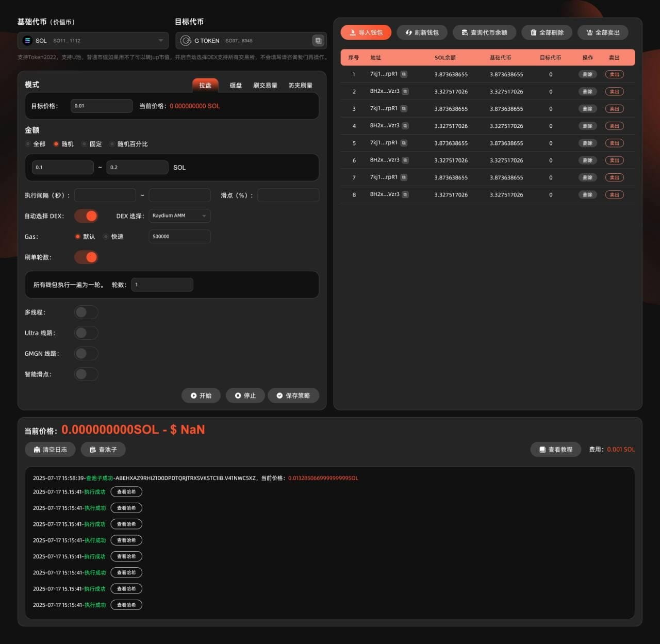Screen dimensions: 660x644
Task: Click 卖出 button in wallet row 1
Action: point(615,74)
